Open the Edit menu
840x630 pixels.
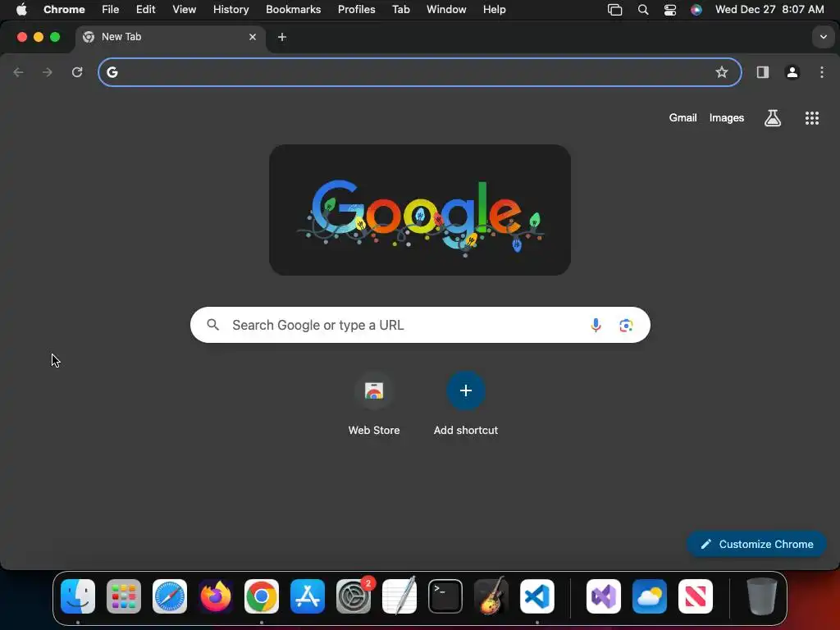(x=145, y=10)
